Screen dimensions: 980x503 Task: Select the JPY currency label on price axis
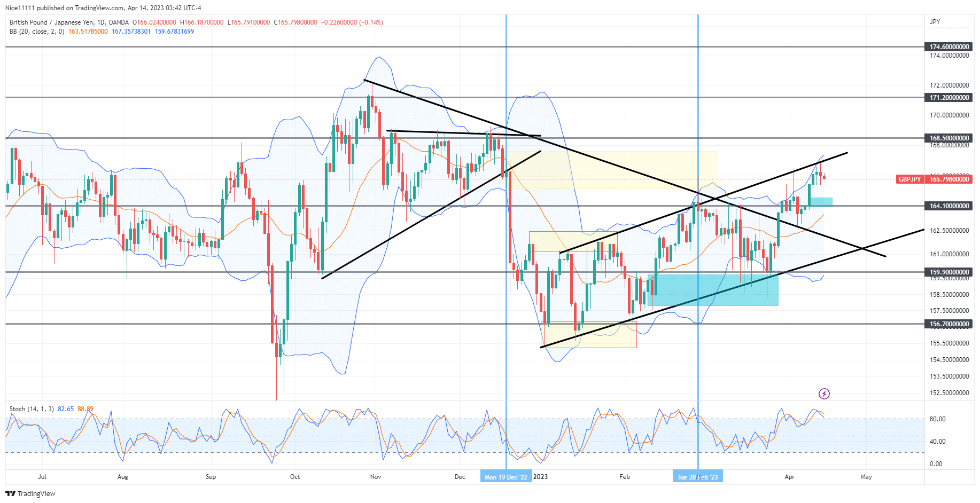pyautogui.click(x=935, y=22)
